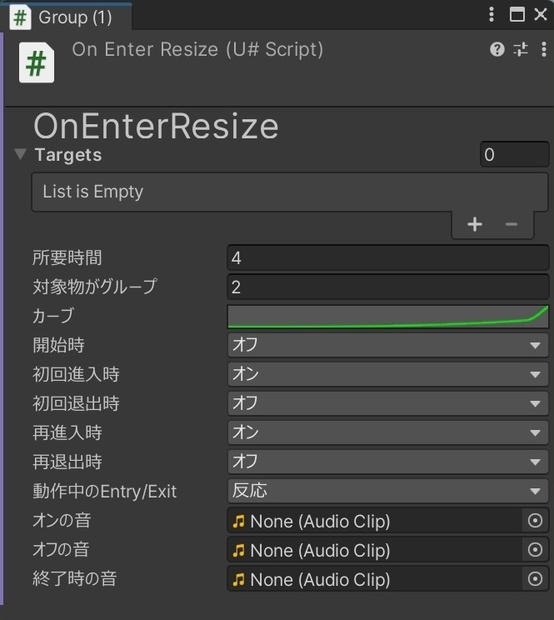Open the window tab options kebab menu
The height and width of the screenshot is (620, 554).
coord(491,15)
